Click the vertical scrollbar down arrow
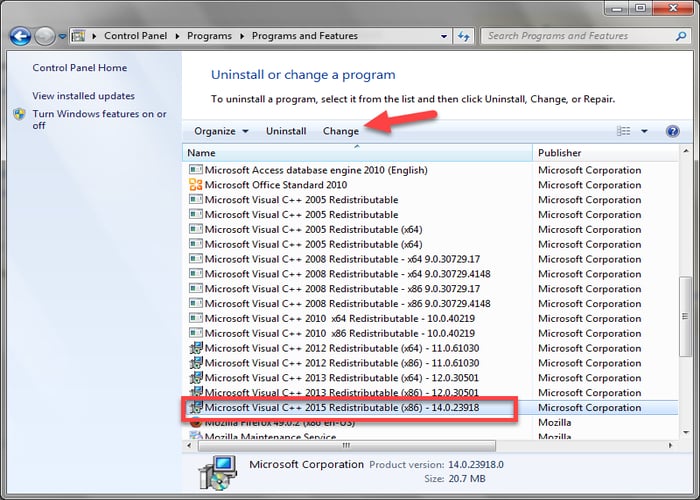This screenshot has height=500, width=700. click(x=686, y=432)
